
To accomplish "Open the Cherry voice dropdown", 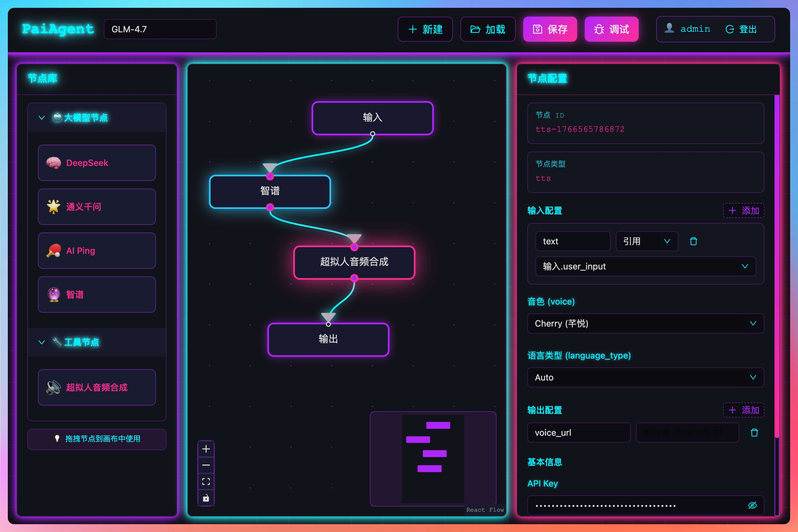I will pyautogui.click(x=645, y=323).
